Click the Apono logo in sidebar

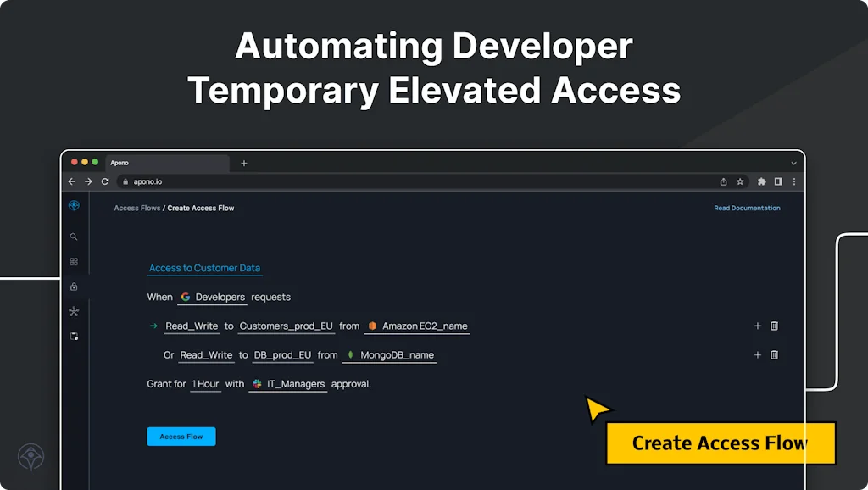point(74,206)
